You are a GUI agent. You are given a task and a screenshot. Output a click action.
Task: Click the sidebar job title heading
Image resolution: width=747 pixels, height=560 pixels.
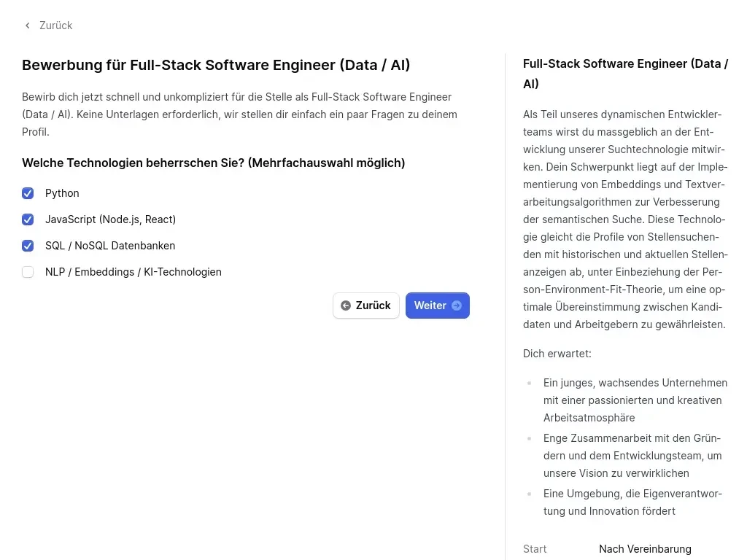(x=625, y=74)
